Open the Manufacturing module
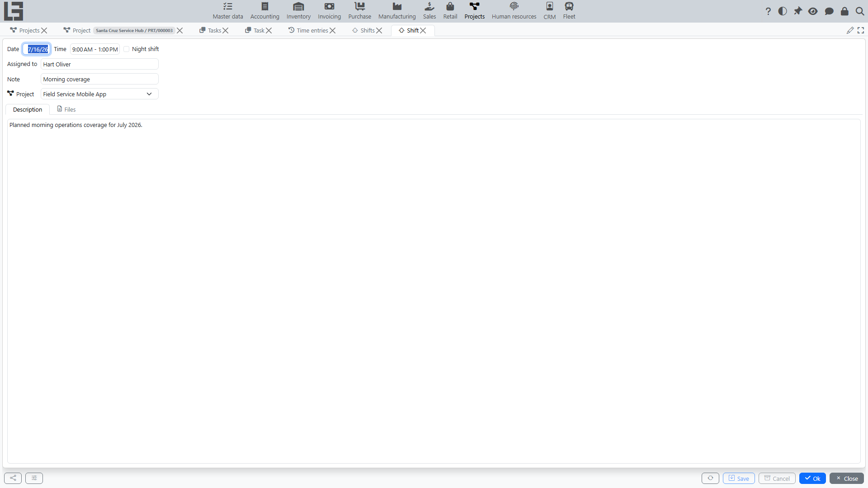 click(397, 11)
